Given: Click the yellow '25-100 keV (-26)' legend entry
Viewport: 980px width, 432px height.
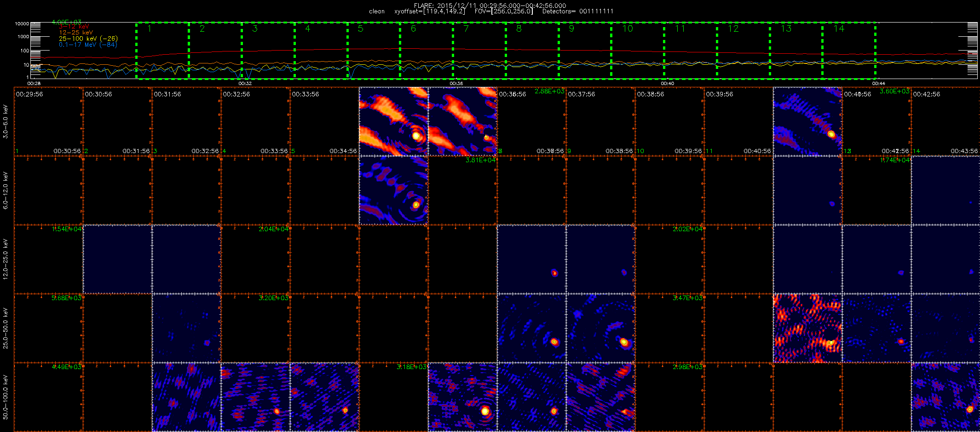Looking at the screenshot, I should pos(88,39).
